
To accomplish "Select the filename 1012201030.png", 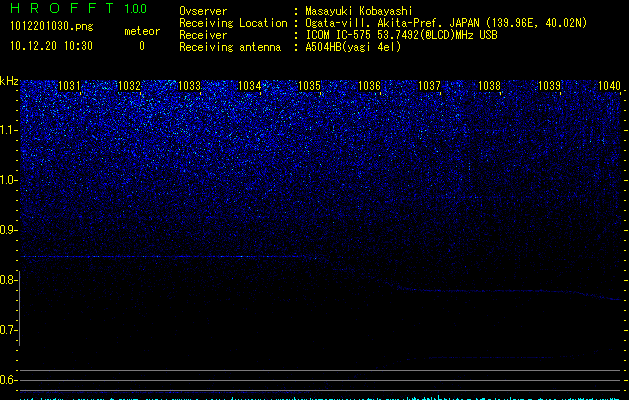I will point(52,26).
